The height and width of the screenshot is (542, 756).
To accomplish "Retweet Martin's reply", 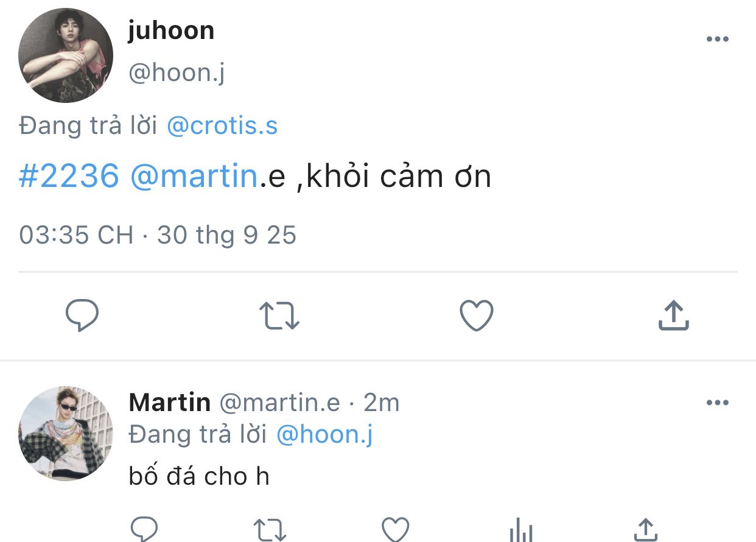I will [x=268, y=530].
